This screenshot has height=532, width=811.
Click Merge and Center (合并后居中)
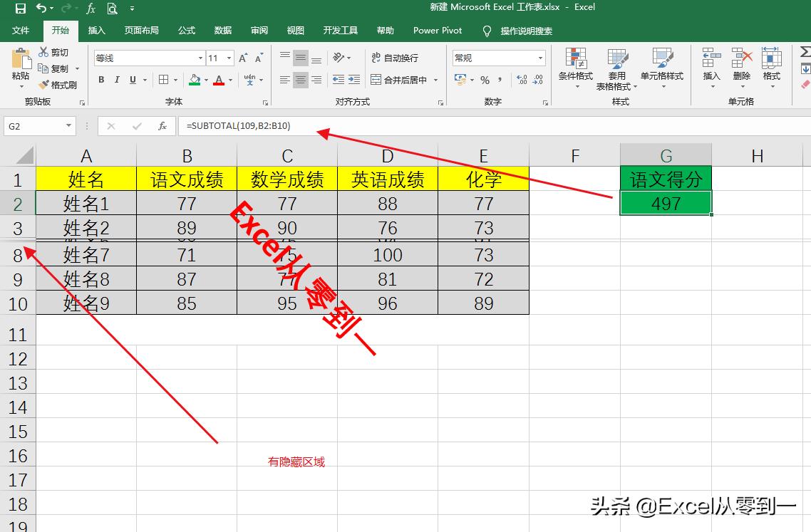[399, 80]
